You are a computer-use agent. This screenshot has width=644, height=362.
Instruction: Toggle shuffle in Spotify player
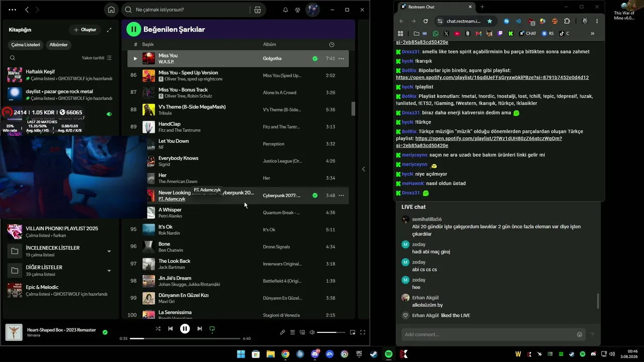coord(158,329)
